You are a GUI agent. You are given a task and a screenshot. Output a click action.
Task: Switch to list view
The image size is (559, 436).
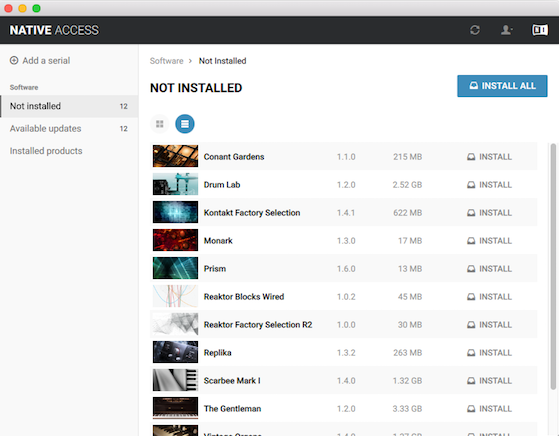[x=185, y=124]
